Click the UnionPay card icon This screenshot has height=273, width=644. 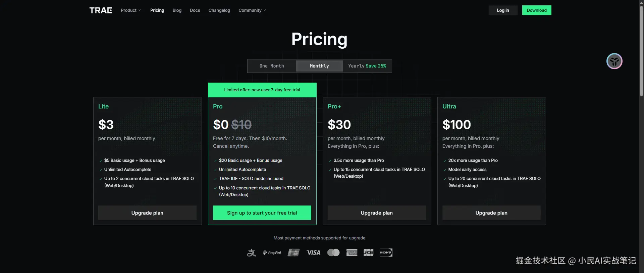[293, 253]
